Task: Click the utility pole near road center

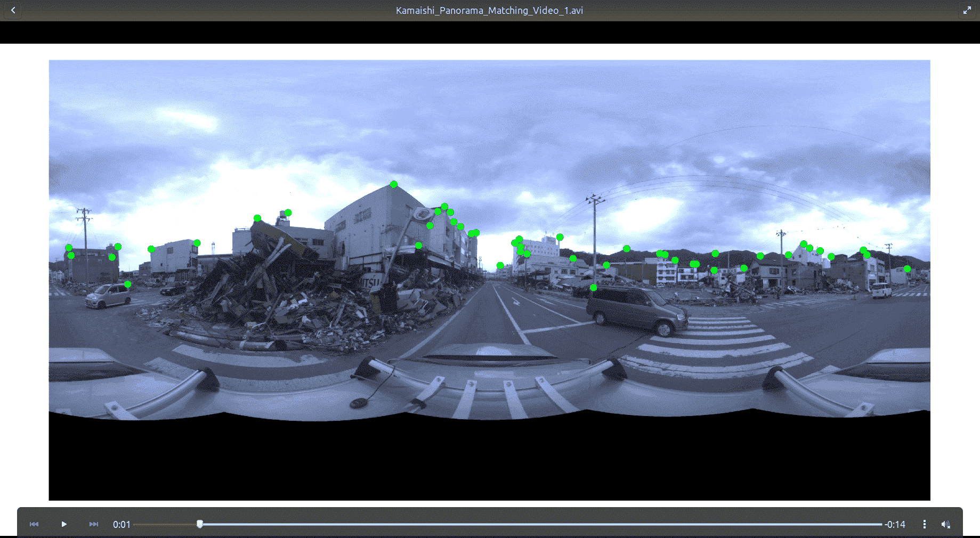Action: [x=595, y=240]
